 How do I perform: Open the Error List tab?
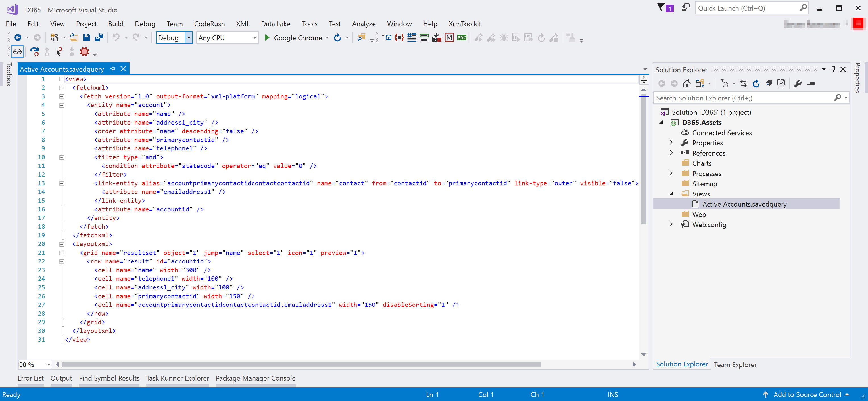[x=30, y=379]
